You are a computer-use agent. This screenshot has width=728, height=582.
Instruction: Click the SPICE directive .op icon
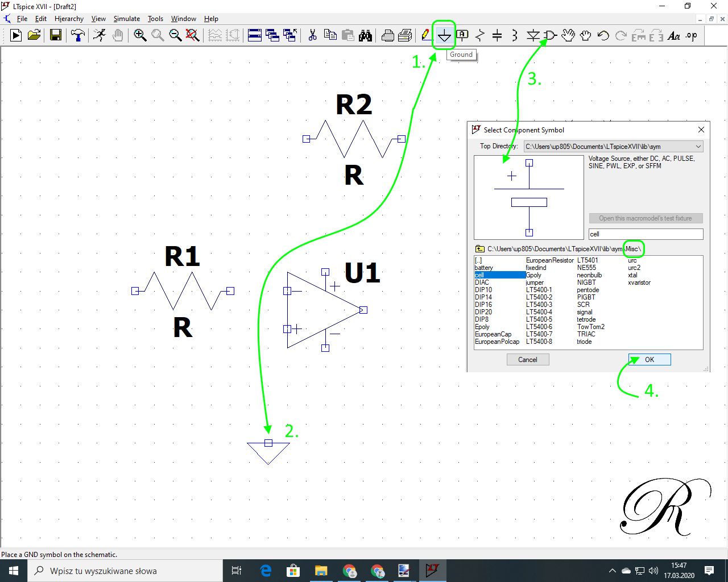click(692, 35)
